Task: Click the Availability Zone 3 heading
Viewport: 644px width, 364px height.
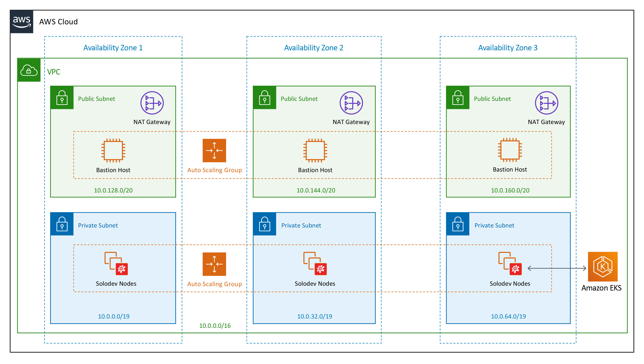Action: pyautogui.click(x=508, y=48)
